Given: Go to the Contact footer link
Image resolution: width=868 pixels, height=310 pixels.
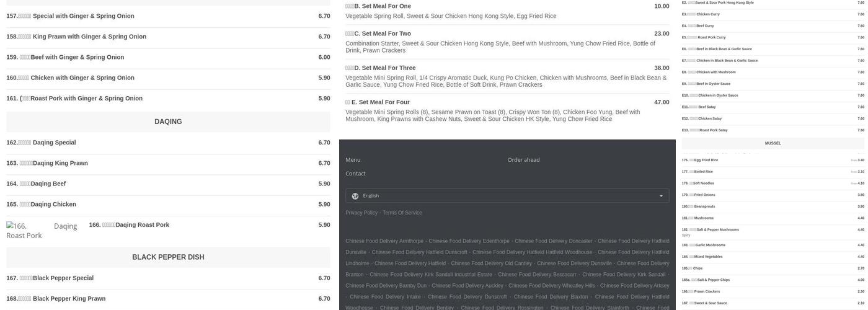Looking at the screenshot, I should pos(355,174).
